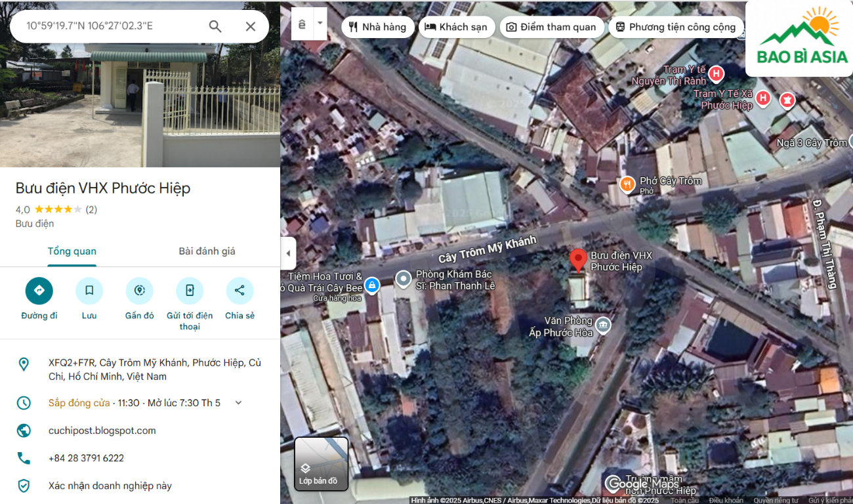Filter map by Nhà hàng

click(x=377, y=27)
